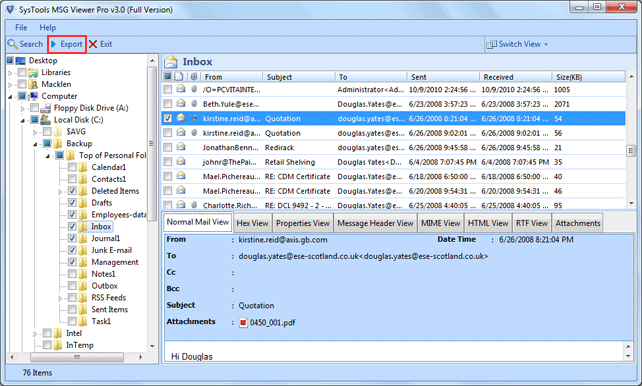Click paperclip icon on Beth.Yule email row

(194, 104)
